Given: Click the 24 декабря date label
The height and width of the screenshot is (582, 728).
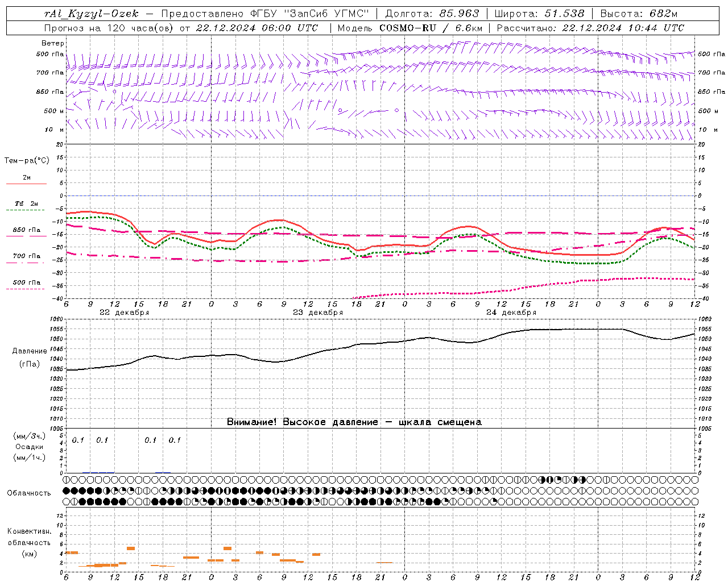Looking at the screenshot, I should point(511,313).
